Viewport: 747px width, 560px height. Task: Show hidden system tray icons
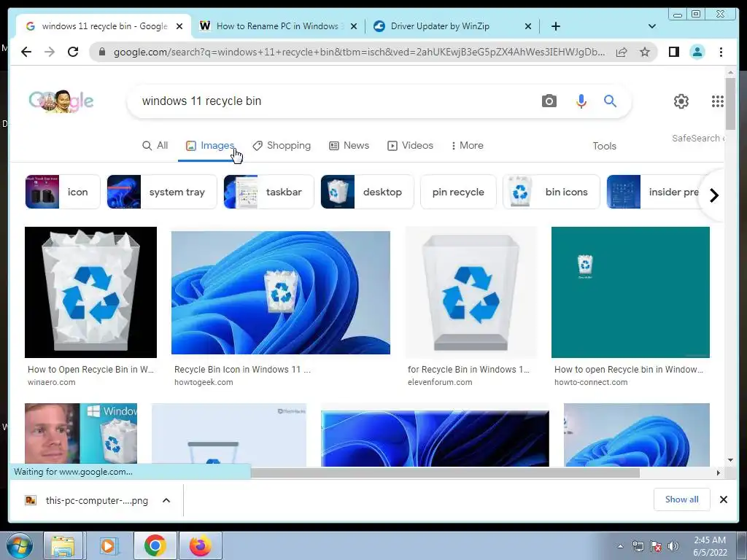click(620, 546)
